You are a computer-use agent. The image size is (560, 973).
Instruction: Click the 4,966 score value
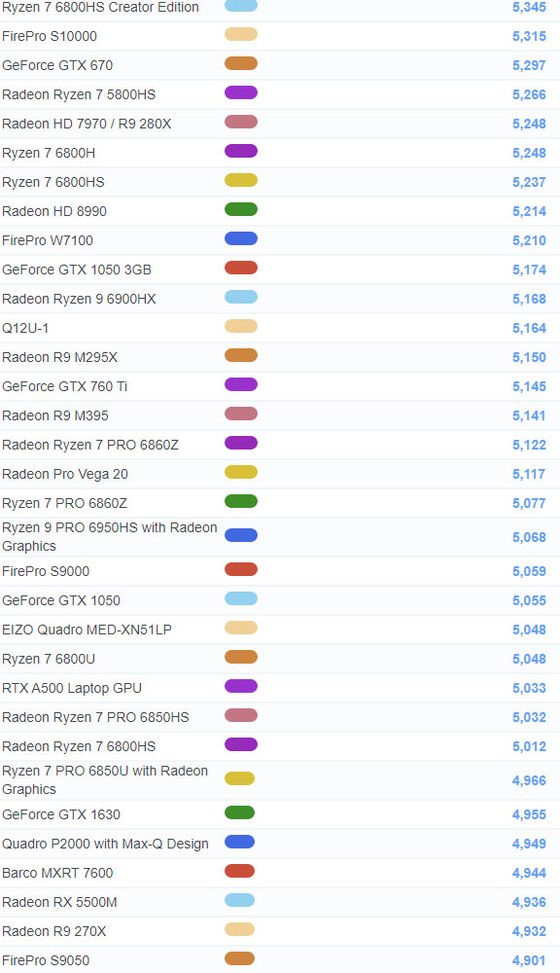point(529,780)
